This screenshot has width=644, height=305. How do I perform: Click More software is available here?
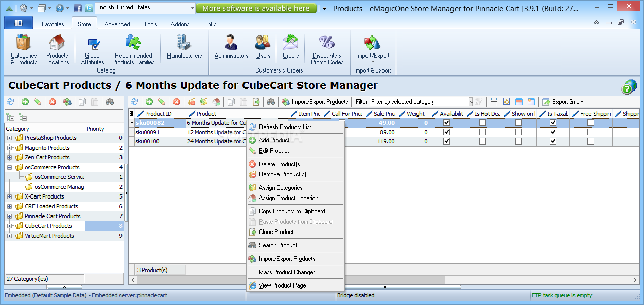(x=256, y=8)
